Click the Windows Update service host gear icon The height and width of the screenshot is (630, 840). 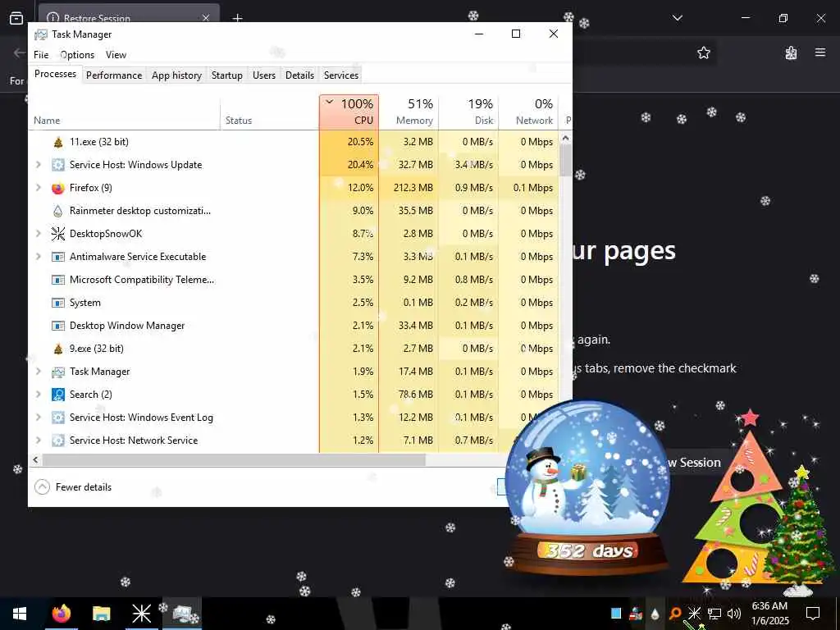tap(58, 165)
